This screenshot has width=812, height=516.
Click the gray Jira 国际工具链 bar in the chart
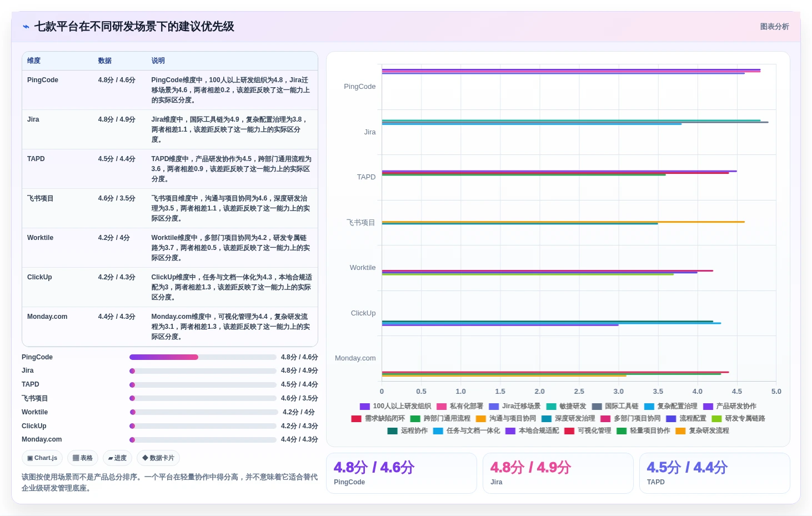tap(575, 122)
